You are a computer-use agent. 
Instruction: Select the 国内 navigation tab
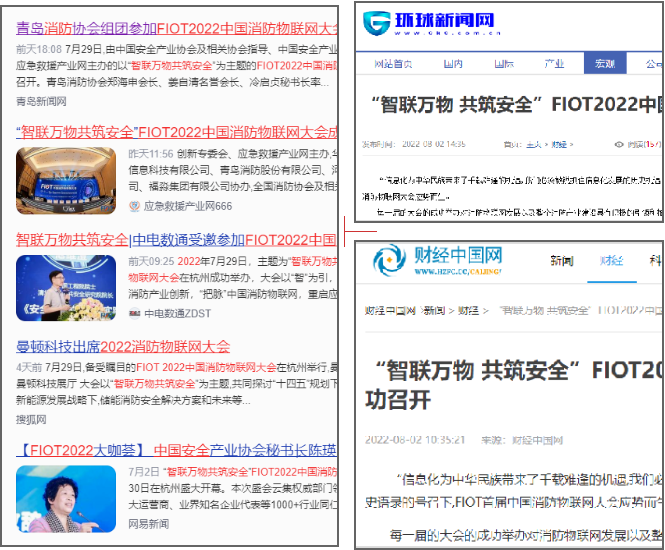(x=452, y=64)
